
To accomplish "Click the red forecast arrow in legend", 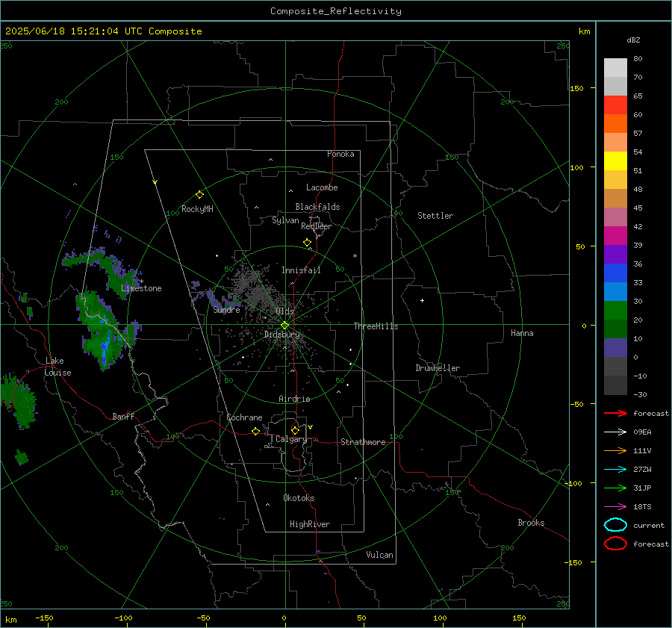I will click(x=615, y=413).
